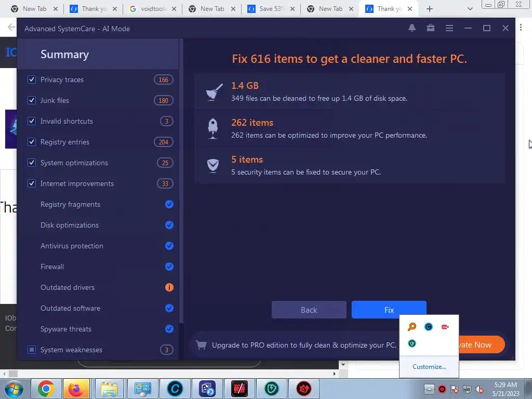This screenshot has width=532, height=399.
Task: Open the Windows Start orb
Action: click(14, 389)
